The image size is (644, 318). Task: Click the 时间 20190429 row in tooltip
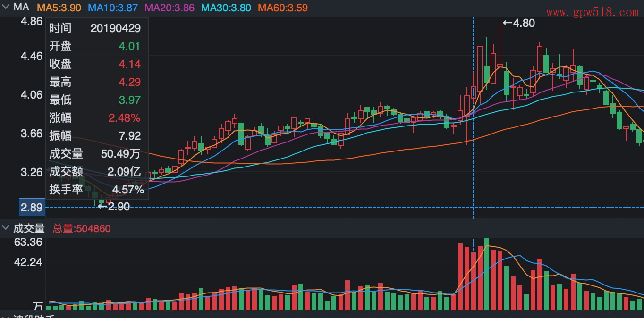[95, 28]
